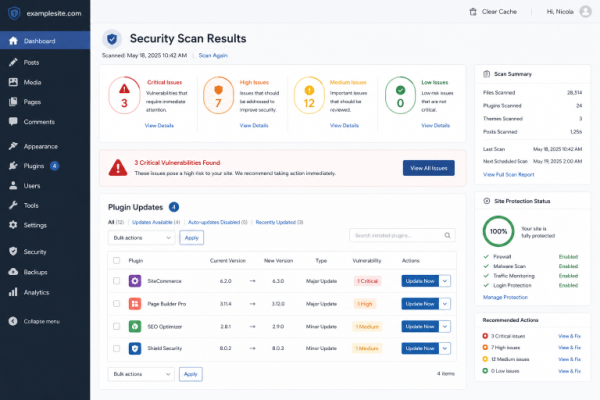
Task: Click the Plugin Updates count badge 4
Action: [x=174, y=207]
